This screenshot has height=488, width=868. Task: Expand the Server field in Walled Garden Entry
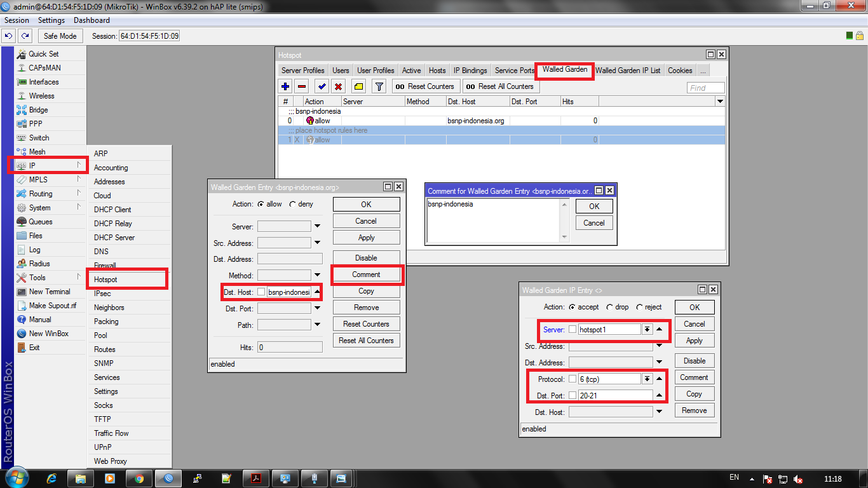pos(317,227)
